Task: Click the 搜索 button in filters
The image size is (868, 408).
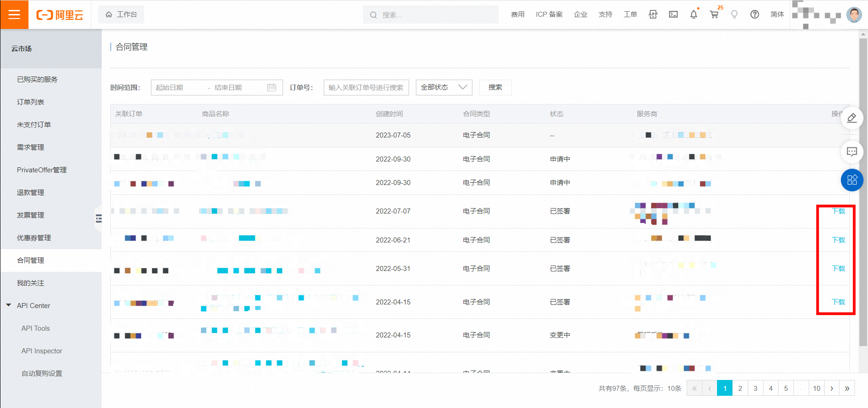Action: pyautogui.click(x=495, y=87)
